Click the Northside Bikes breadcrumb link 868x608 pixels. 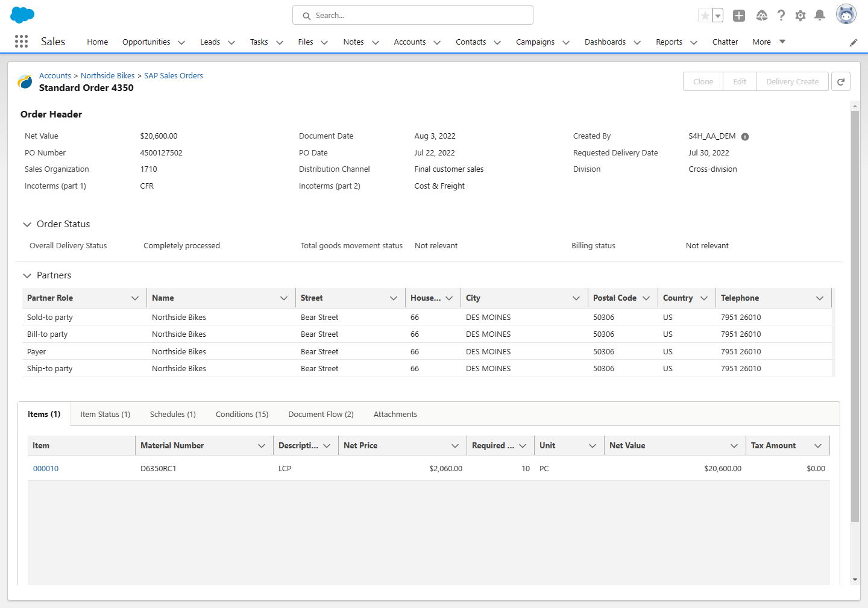pos(108,76)
